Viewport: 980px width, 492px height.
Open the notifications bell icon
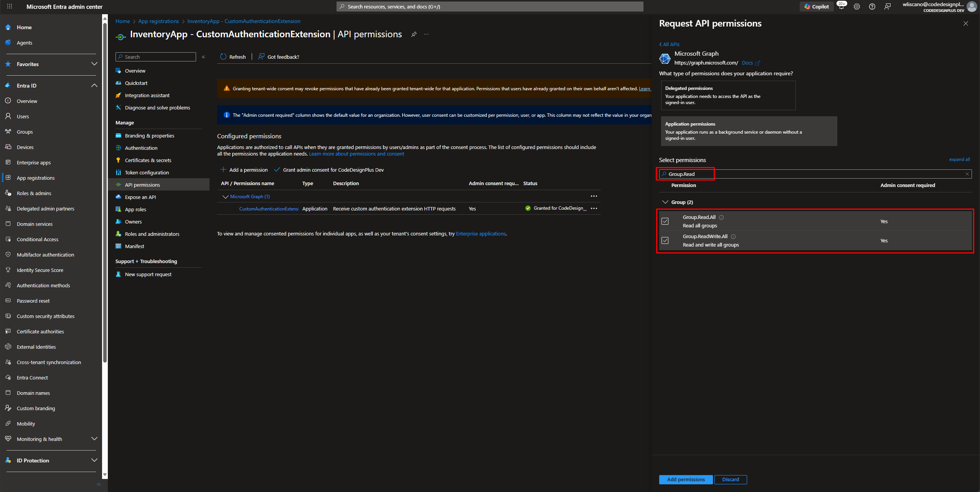(x=841, y=7)
